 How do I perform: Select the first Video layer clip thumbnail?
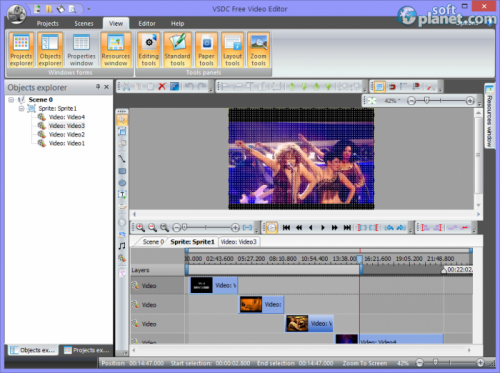(x=201, y=285)
